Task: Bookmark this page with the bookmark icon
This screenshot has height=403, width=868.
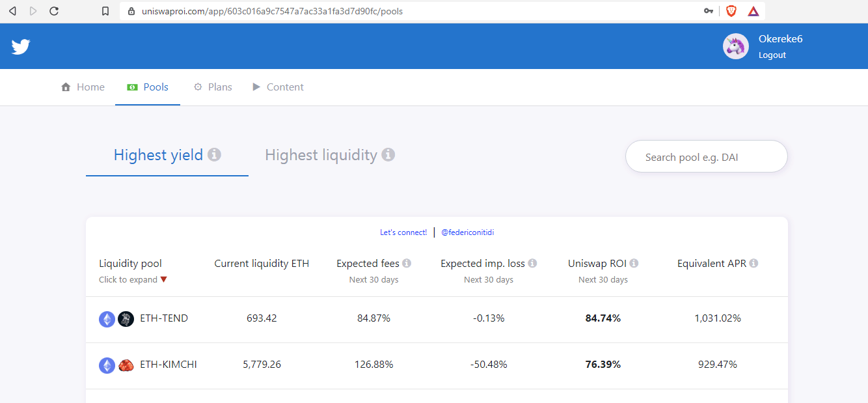Action: pyautogui.click(x=105, y=11)
